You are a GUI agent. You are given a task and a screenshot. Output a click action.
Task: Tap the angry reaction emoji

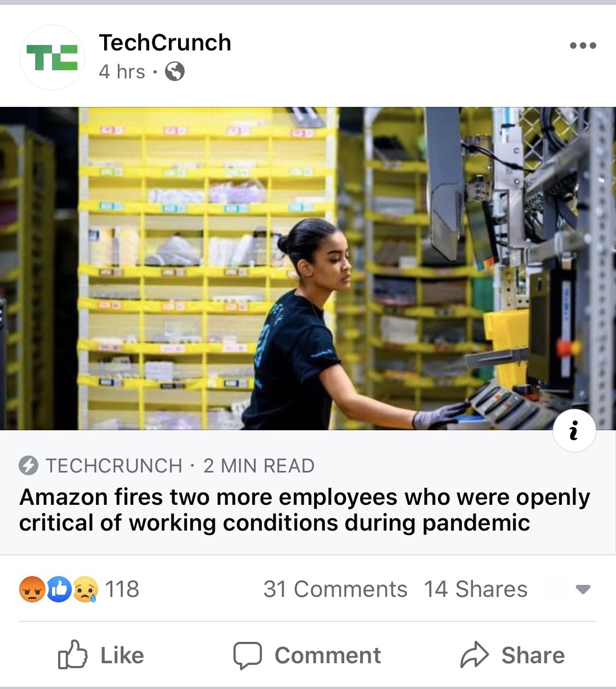(x=32, y=589)
